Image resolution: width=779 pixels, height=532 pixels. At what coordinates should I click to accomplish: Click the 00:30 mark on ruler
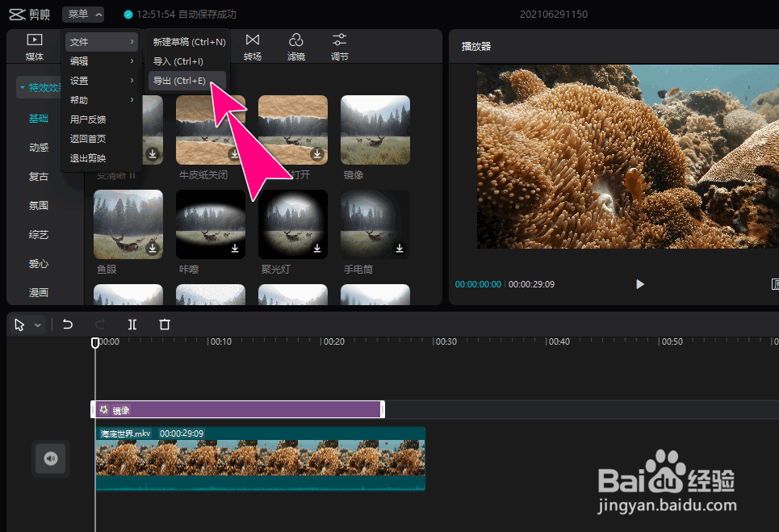click(446, 341)
